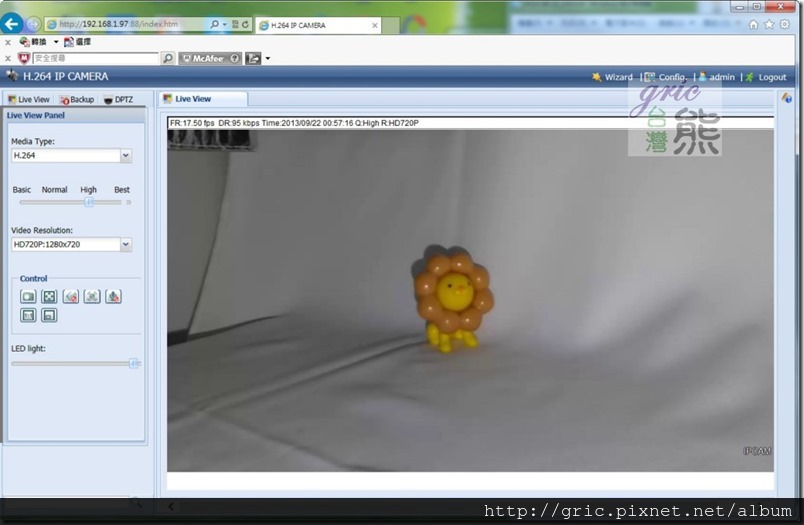804x525 pixels.
Task: Click the McAfee help question mark icon
Action: 235,58
